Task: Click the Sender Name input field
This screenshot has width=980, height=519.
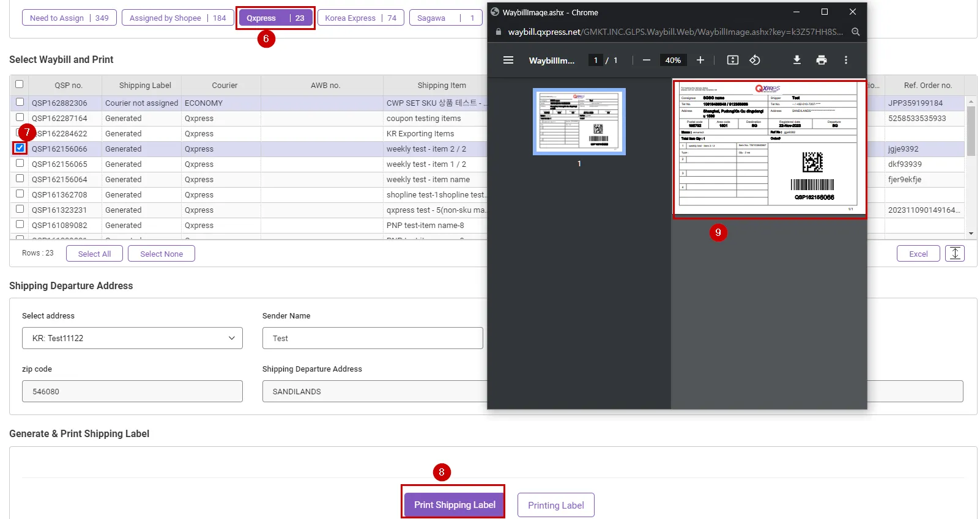Action: click(x=373, y=338)
